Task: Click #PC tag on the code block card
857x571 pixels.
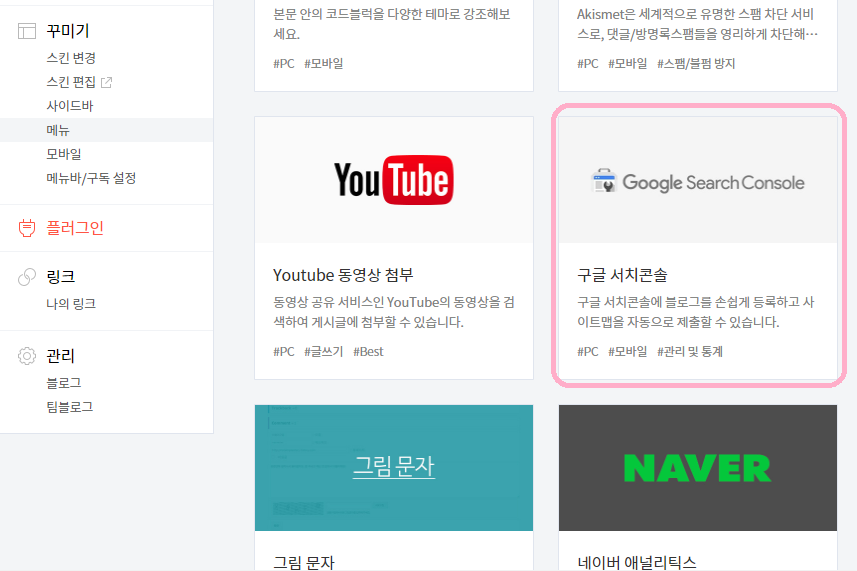Action: coord(284,63)
